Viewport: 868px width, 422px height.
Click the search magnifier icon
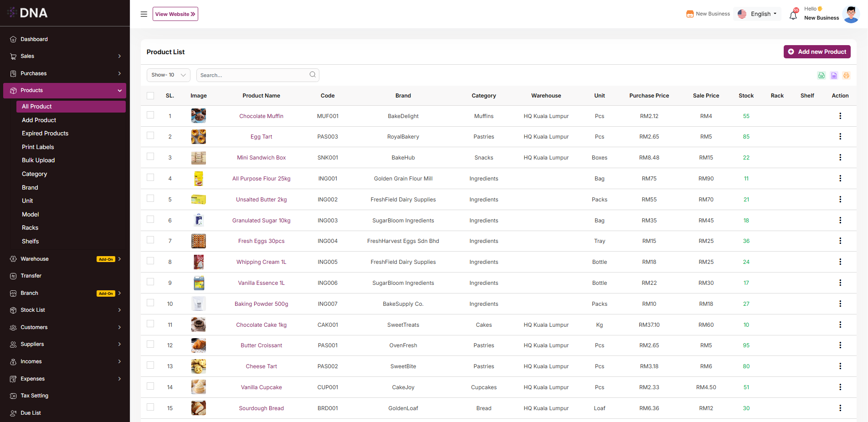click(313, 75)
